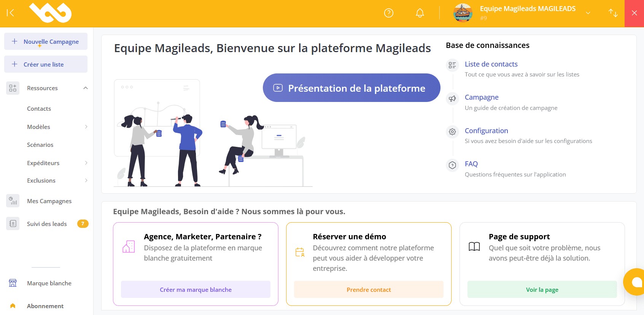Expand the Exclusions submenu arrow
The height and width of the screenshot is (315, 644).
[x=86, y=180]
